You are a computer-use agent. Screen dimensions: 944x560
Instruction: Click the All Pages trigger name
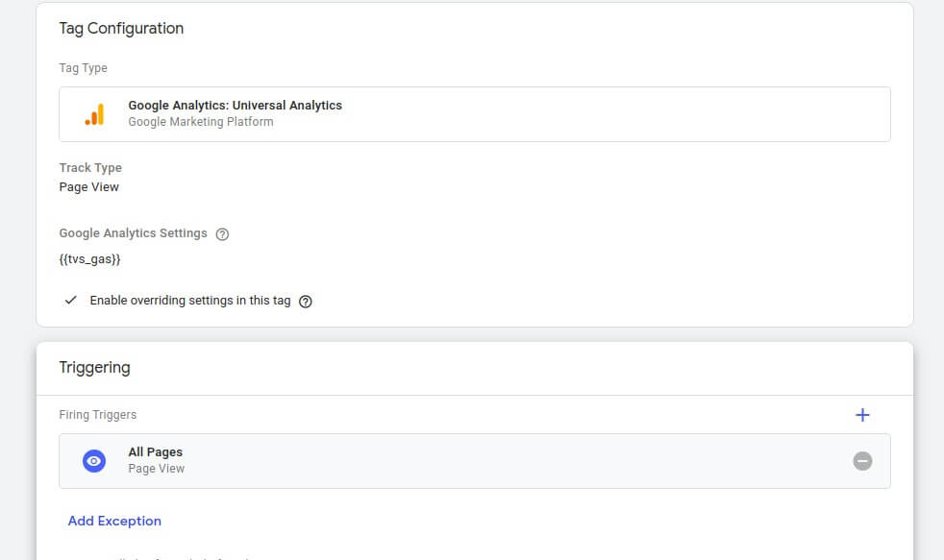point(156,451)
